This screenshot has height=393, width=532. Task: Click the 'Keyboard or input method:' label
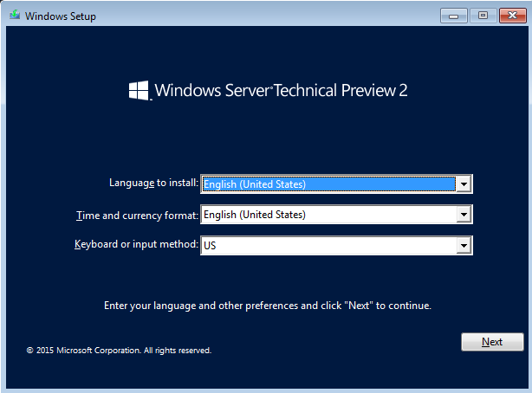136,244
